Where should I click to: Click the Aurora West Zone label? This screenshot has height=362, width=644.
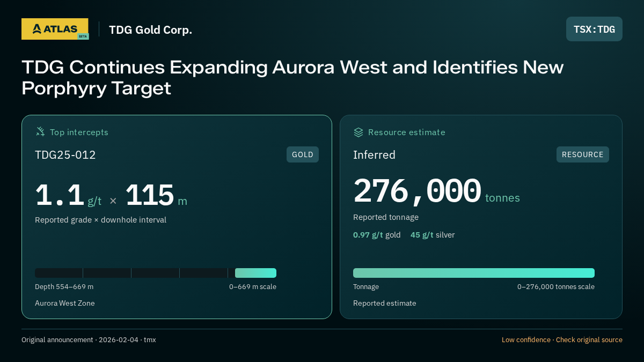[65, 303]
